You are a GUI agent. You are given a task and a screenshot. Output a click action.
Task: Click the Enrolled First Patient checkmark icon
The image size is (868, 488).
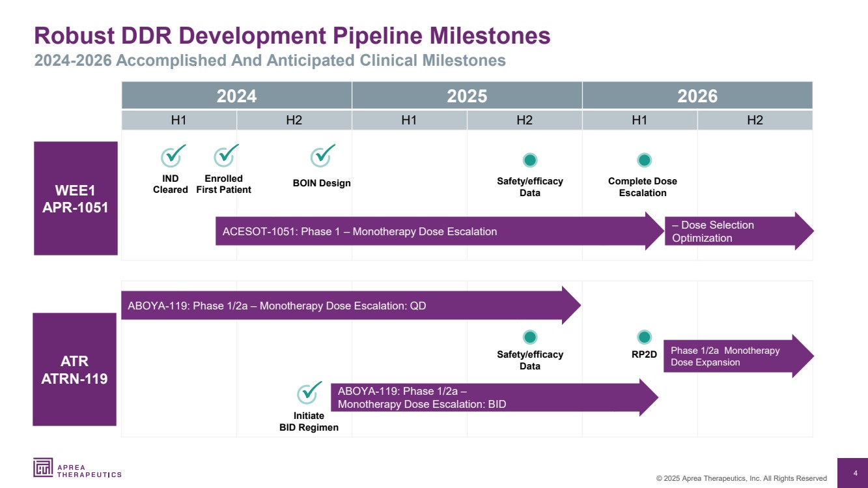click(225, 156)
